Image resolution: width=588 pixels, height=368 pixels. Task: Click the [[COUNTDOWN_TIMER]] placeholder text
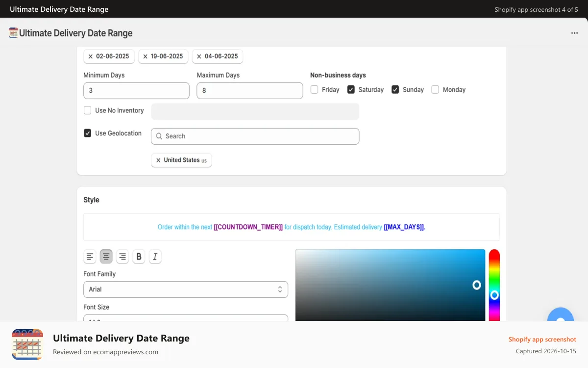coord(248,227)
